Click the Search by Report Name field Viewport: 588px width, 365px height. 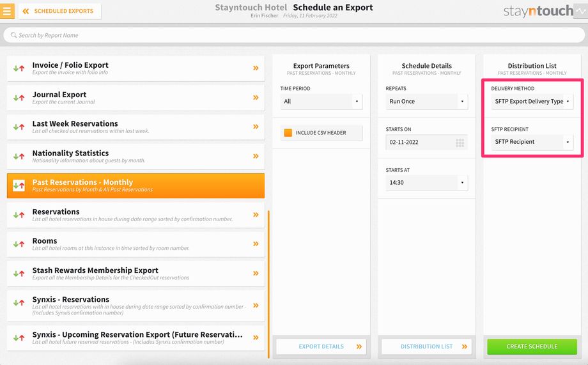click(293, 35)
